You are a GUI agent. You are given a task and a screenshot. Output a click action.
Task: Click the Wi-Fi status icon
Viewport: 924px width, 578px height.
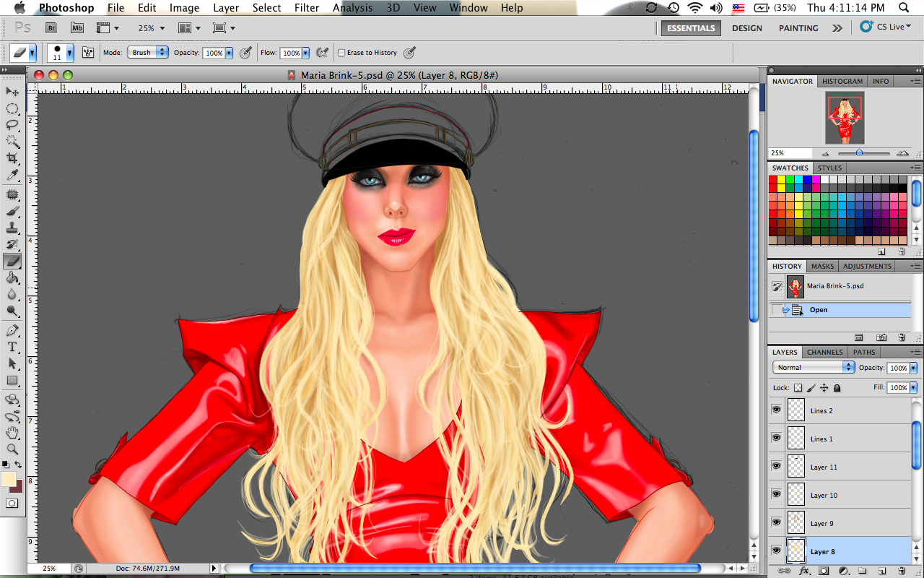coord(695,8)
